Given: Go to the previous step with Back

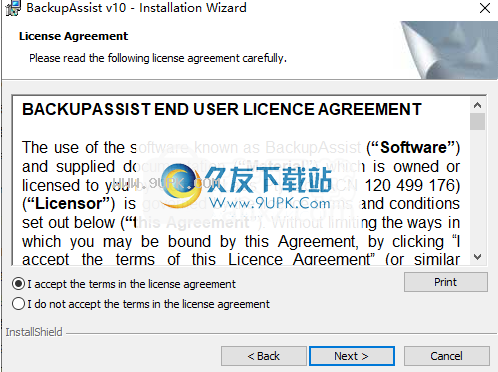Looking at the screenshot, I should click(264, 356).
